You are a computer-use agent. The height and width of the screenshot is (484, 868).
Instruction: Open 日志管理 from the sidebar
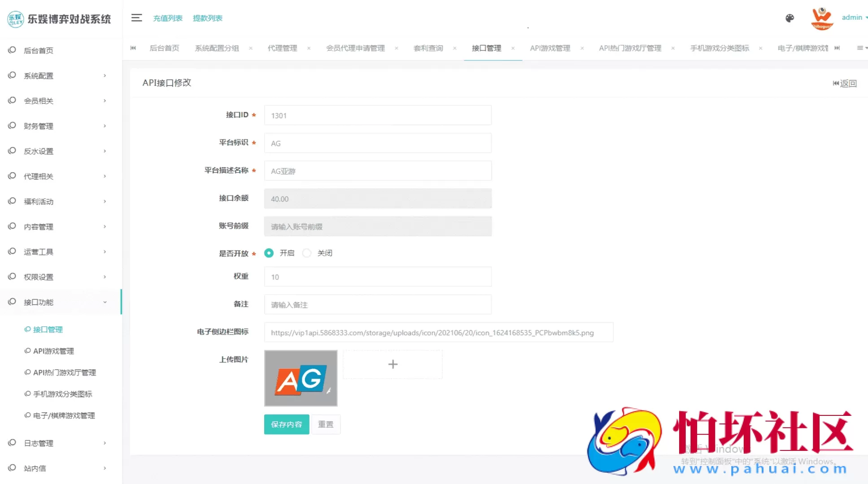[x=39, y=443]
